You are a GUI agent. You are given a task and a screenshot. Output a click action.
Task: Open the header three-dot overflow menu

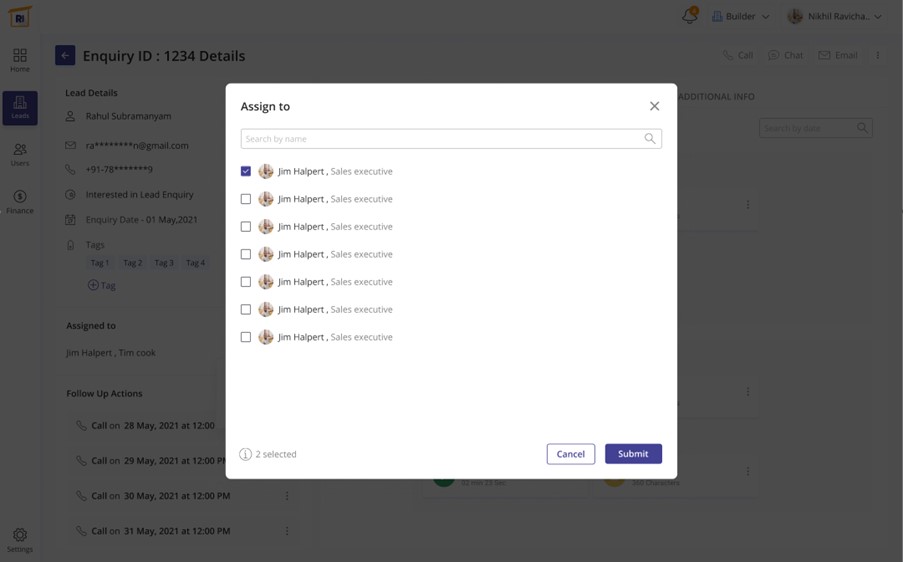tap(878, 56)
